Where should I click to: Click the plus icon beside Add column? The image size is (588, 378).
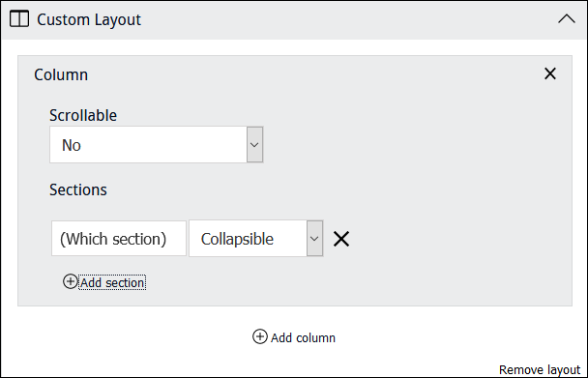(260, 336)
